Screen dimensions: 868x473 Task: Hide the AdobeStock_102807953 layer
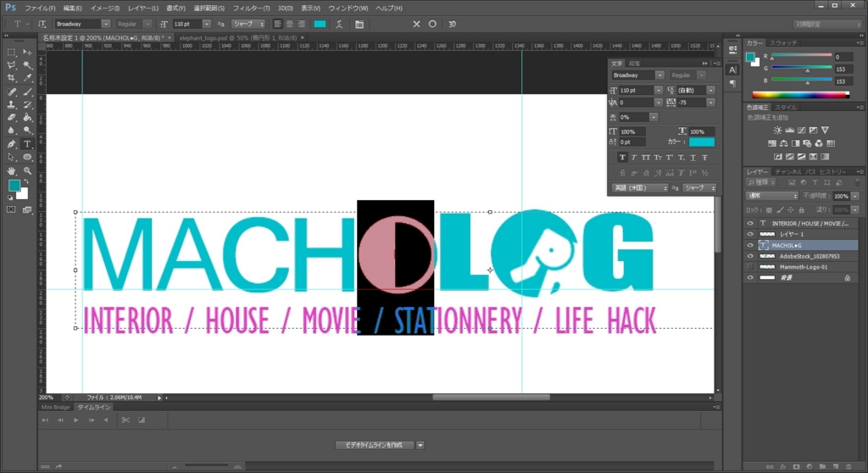click(750, 257)
